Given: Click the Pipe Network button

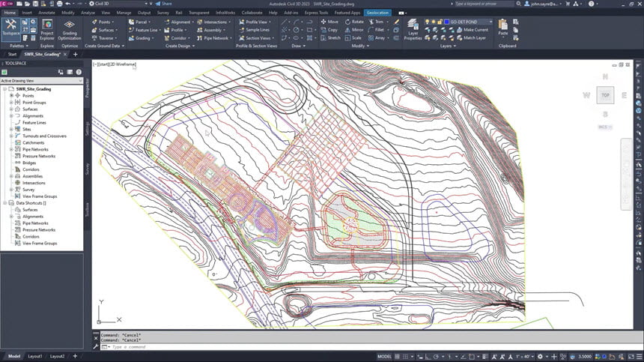Looking at the screenshot, I should (x=213, y=37).
